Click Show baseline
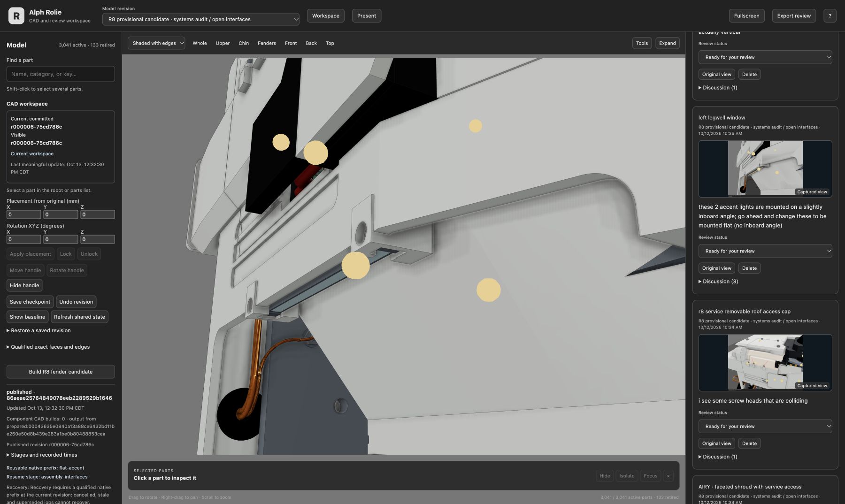Screen dimensions: 845x504 coord(27,317)
